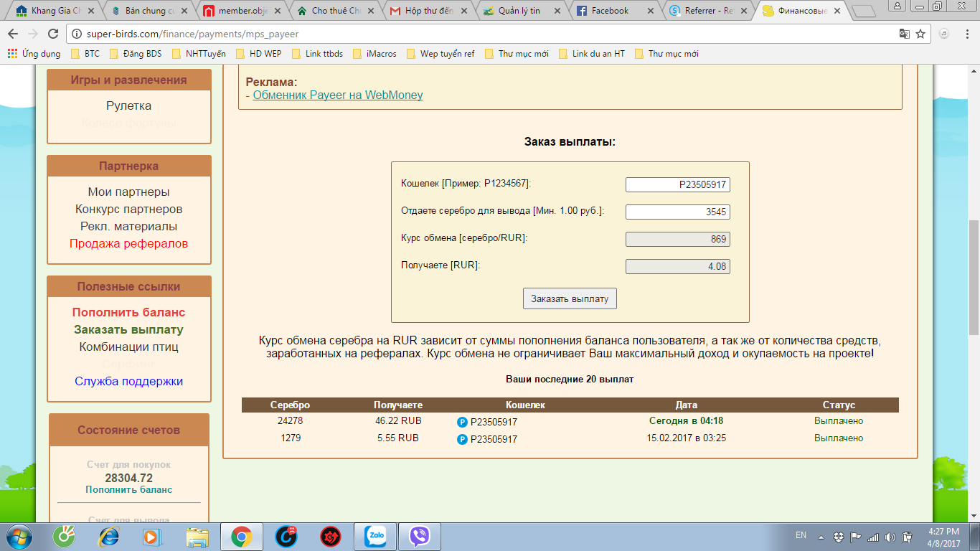Bookmark this page with star icon
Screen dimensions: 980x551
(x=920, y=34)
